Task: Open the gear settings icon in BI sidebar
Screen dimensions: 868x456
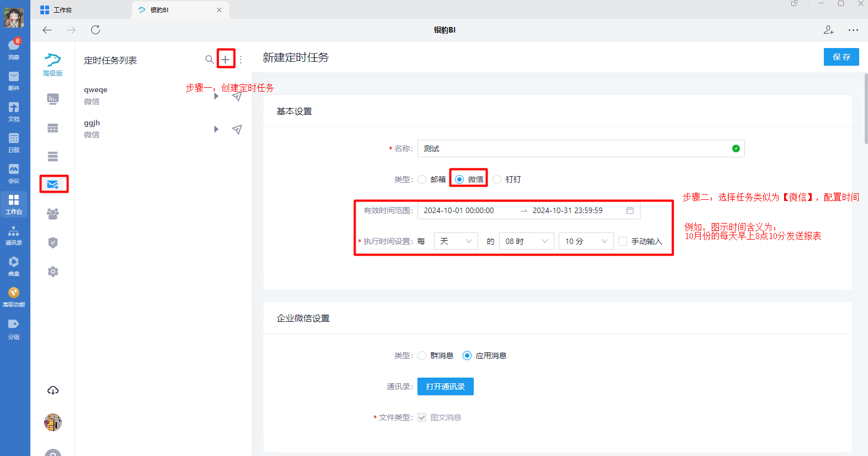Action: (x=53, y=272)
